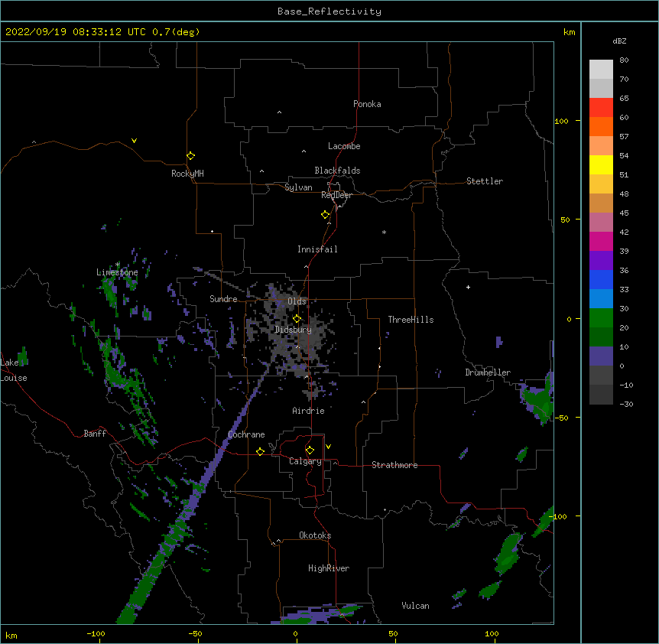Click the ThreeHills label
This screenshot has width=659, height=644.
pyautogui.click(x=411, y=320)
